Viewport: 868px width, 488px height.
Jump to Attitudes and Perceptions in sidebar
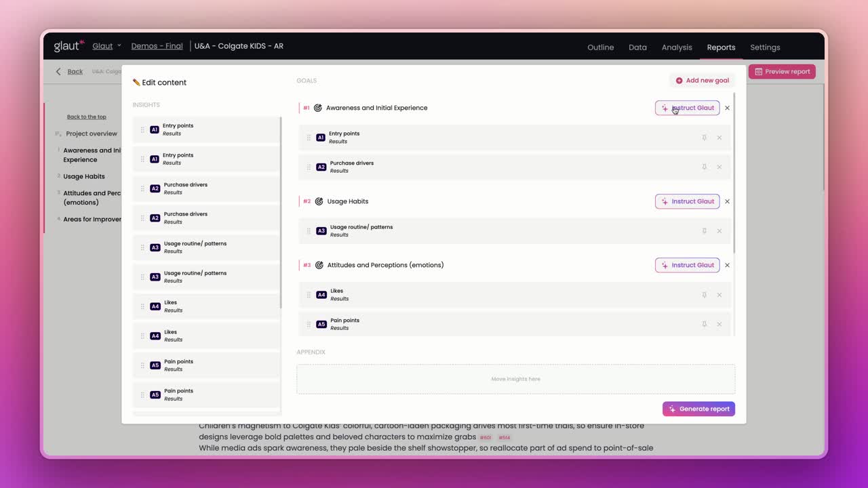[92, 197]
